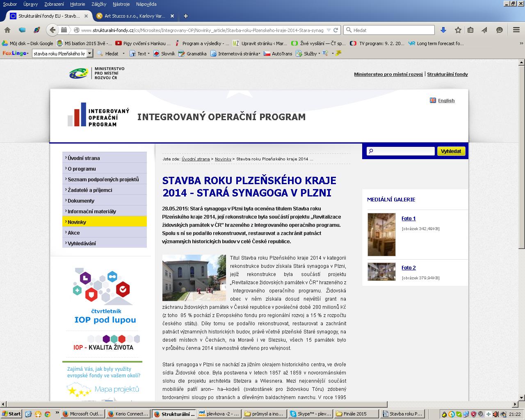
Task: Close the Strukturální fondy EU tab
Action: click(x=86, y=16)
